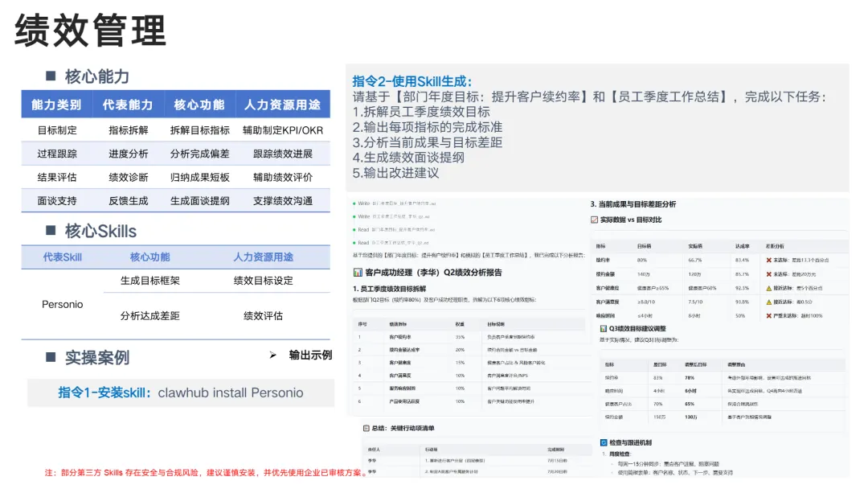Click the red X icon in the 续约金额 row
This screenshot has height=489, width=868.
pos(768,274)
